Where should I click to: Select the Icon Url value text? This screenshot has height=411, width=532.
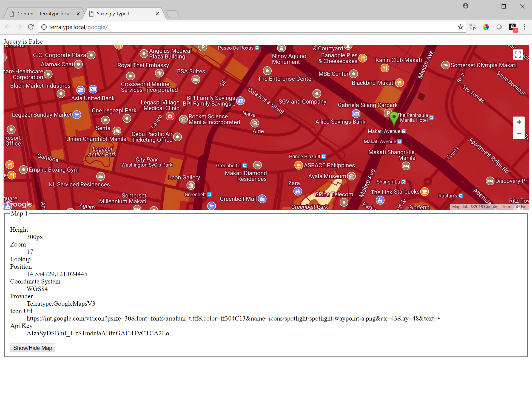click(x=233, y=318)
